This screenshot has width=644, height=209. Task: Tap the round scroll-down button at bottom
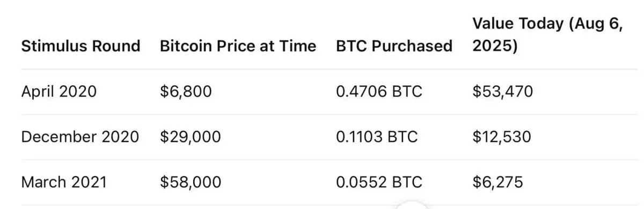(413, 206)
